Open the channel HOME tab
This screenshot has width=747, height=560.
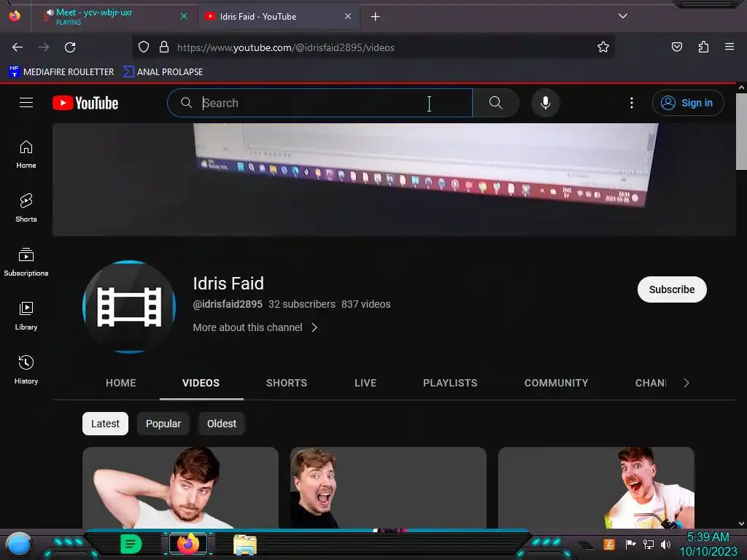[121, 383]
